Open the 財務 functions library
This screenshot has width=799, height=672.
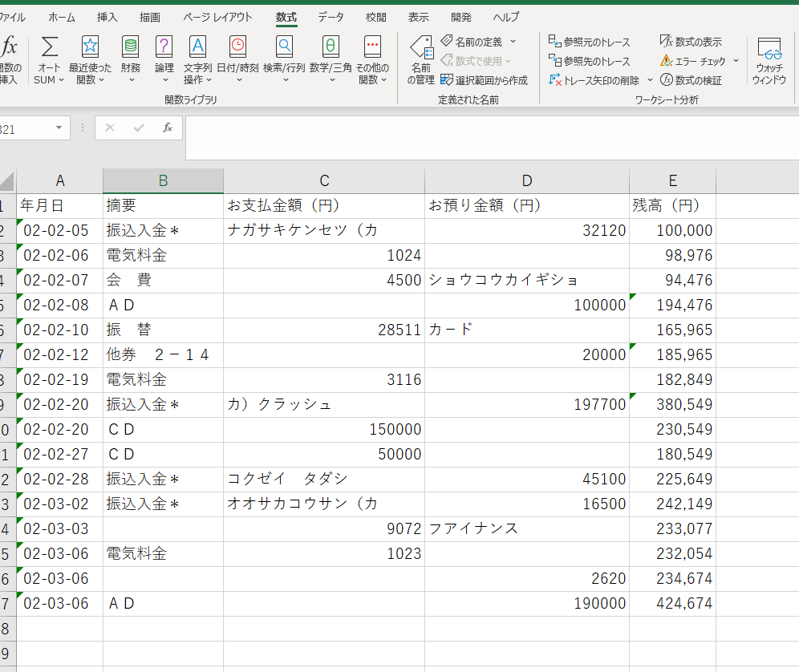[x=131, y=47]
